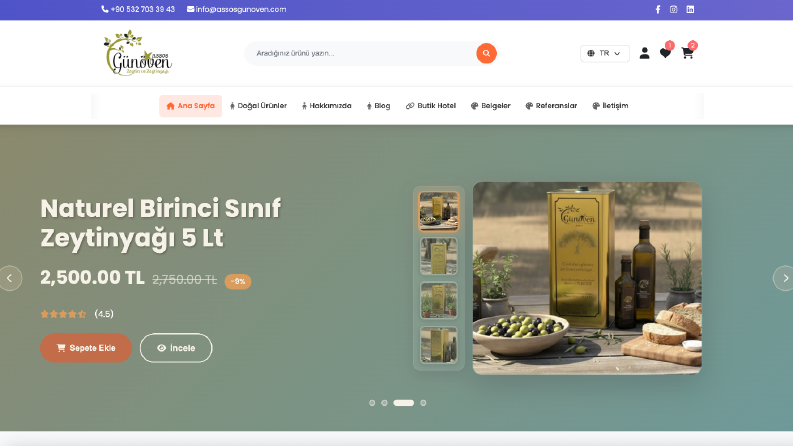This screenshot has width=793, height=446.
Task: Open İletişim menu item
Action: pos(610,106)
